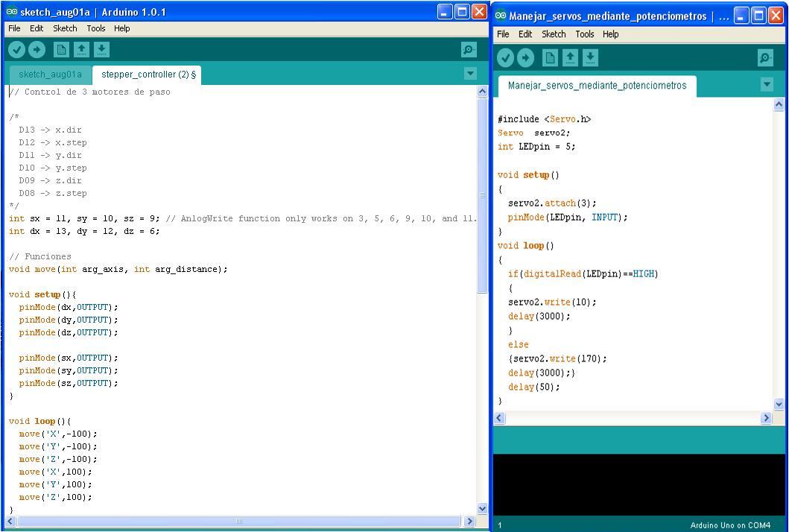This screenshot has height=532, width=789.
Task: Click the 'servo2.attach(3);' line
Action: coord(552,203)
